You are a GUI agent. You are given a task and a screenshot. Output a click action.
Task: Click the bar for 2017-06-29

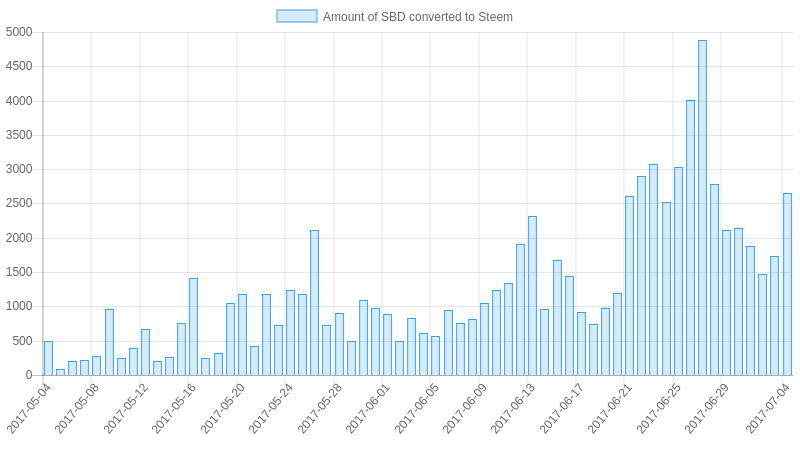pos(726,303)
